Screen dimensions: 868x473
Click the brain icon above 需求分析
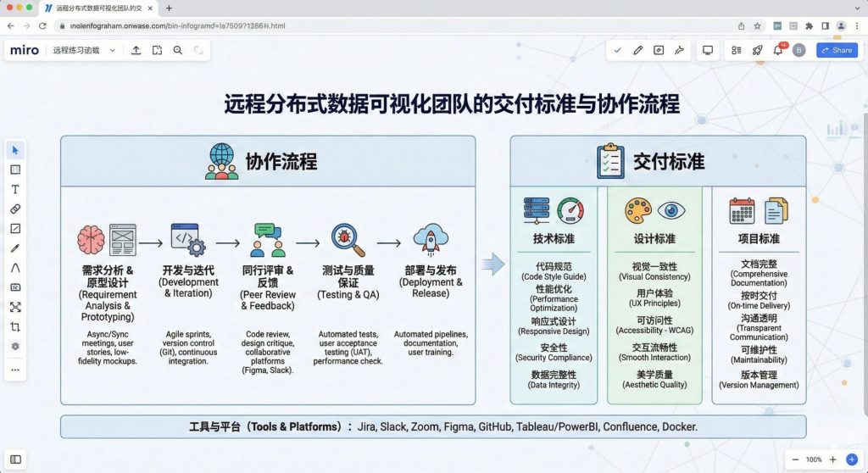91,239
